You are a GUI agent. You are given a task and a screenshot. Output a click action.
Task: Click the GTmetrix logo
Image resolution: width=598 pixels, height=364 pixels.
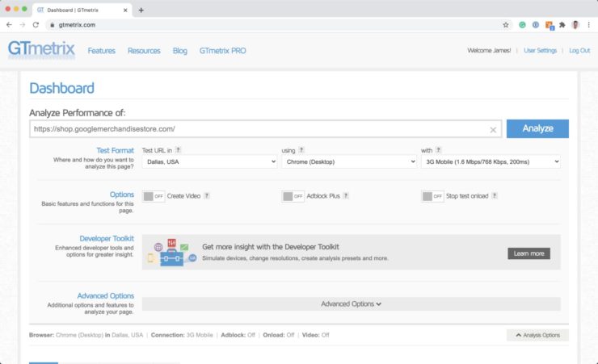[41, 49]
